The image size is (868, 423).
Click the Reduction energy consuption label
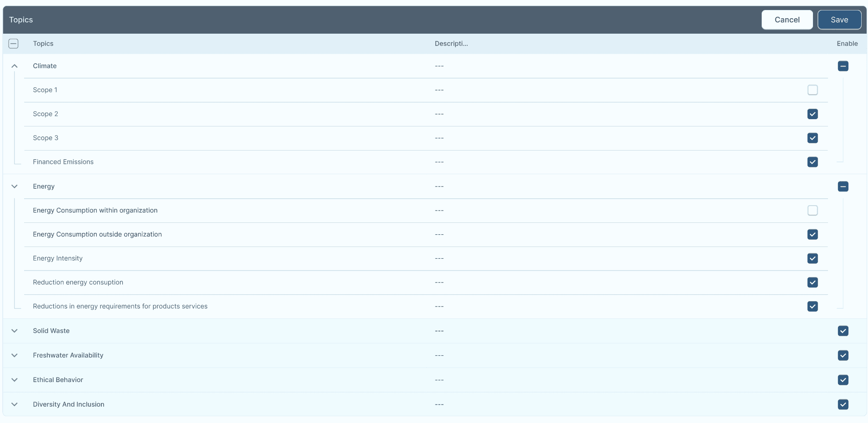(x=78, y=282)
